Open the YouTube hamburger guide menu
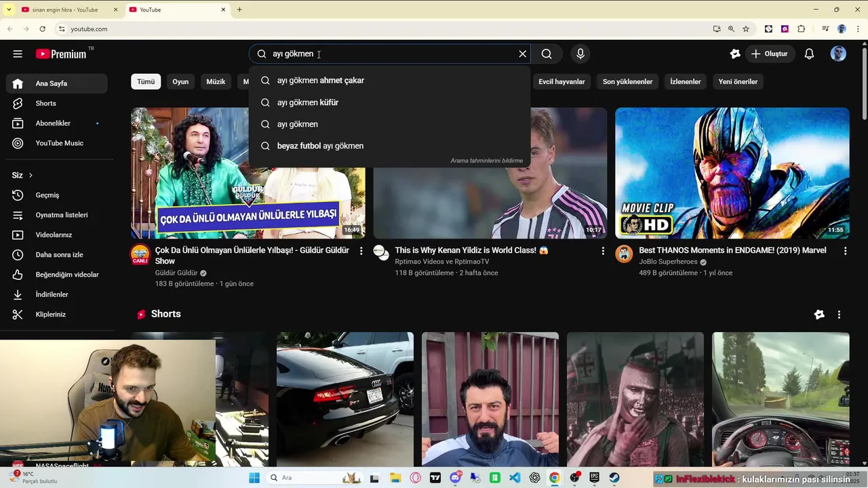Viewport: 868px width, 488px height. 18,54
